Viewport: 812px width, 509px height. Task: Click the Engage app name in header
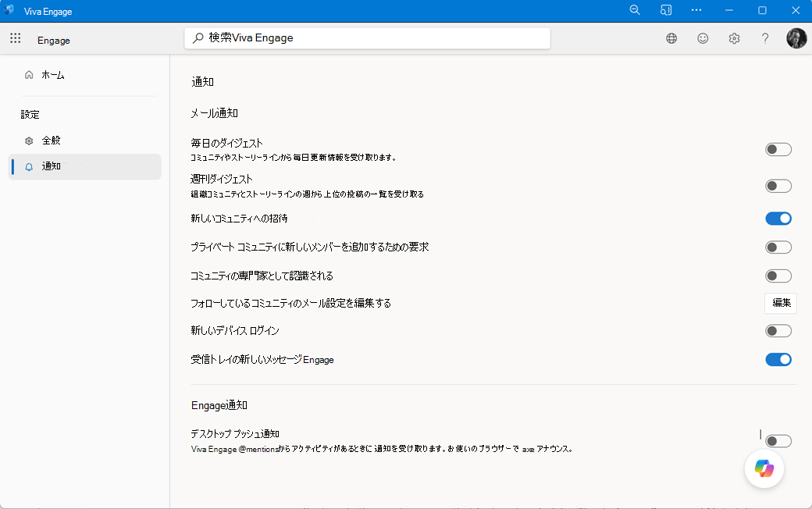pyautogui.click(x=54, y=41)
